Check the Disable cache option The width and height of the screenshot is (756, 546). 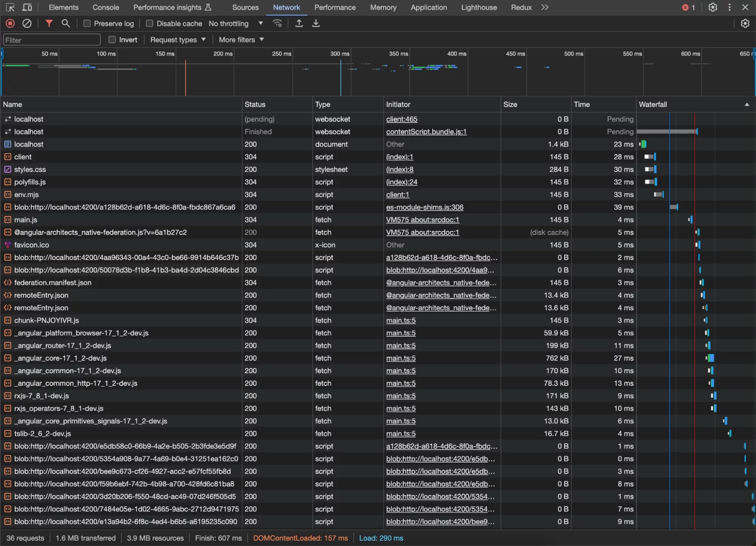click(x=150, y=23)
